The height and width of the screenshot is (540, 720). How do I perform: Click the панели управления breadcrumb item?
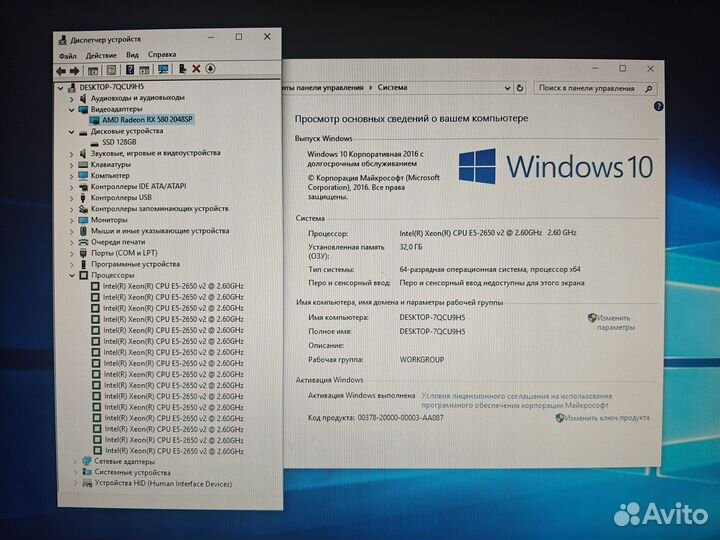tap(330, 87)
